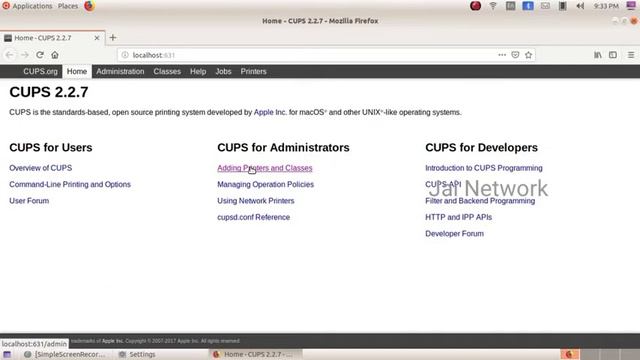Launch Firefox from the top panel icon
This screenshot has width=640, height=360.
[x=89, y=6]
